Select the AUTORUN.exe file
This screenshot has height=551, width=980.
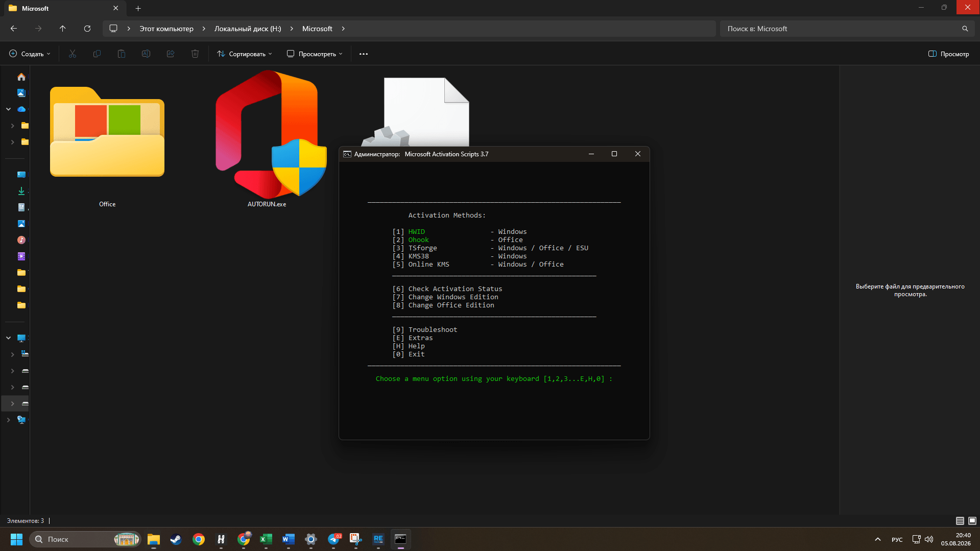[267, 140]
